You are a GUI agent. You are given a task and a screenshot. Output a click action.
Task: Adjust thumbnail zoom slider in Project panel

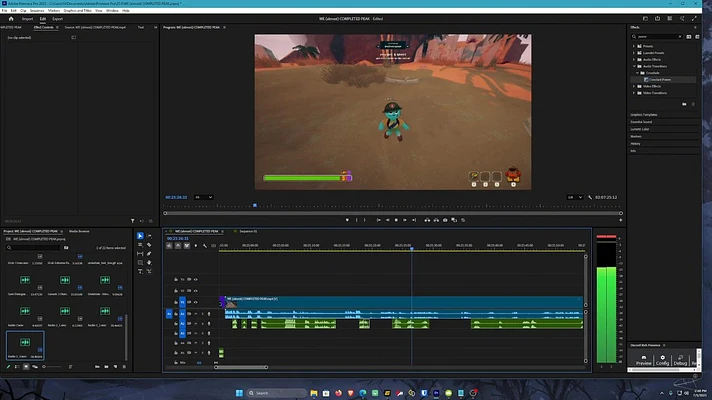point(52,366)
